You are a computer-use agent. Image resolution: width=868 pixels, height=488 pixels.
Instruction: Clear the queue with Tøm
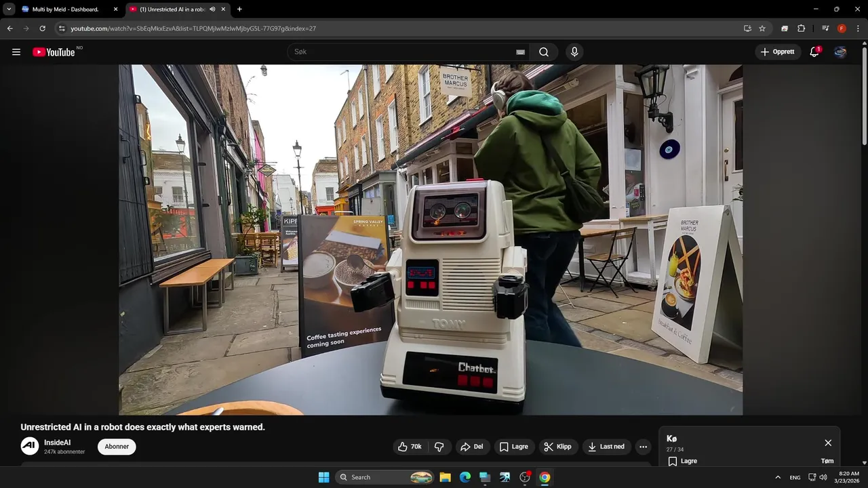tap(827, 461)
